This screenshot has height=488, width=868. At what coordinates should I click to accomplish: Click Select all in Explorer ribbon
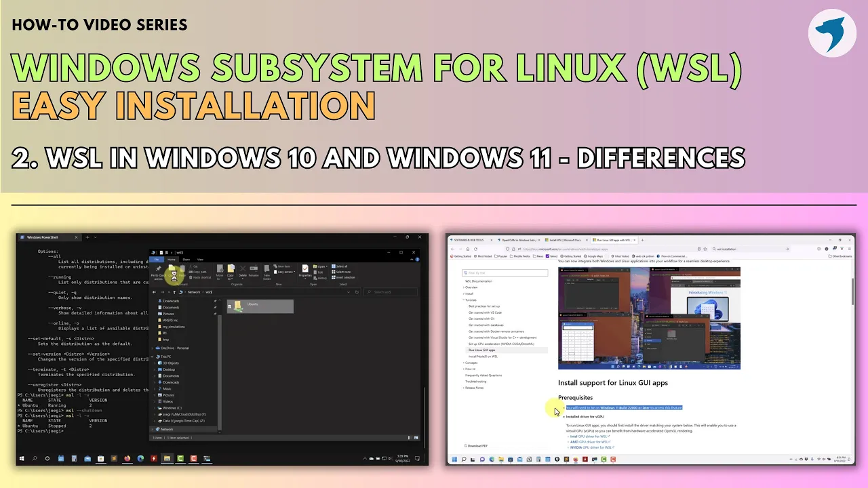tap(339, 266)
